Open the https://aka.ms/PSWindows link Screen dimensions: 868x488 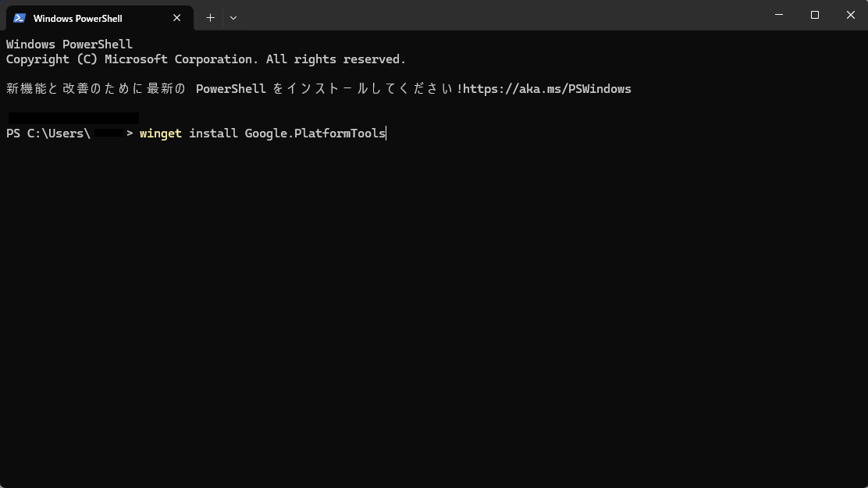click(547, 89)
